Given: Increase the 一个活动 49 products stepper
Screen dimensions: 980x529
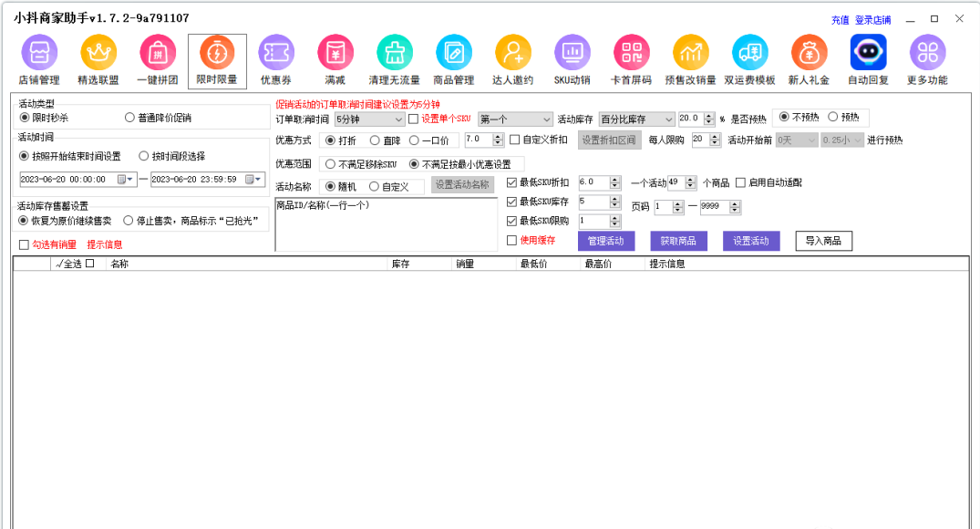Looking at the screenshot, I should (691, 180).
